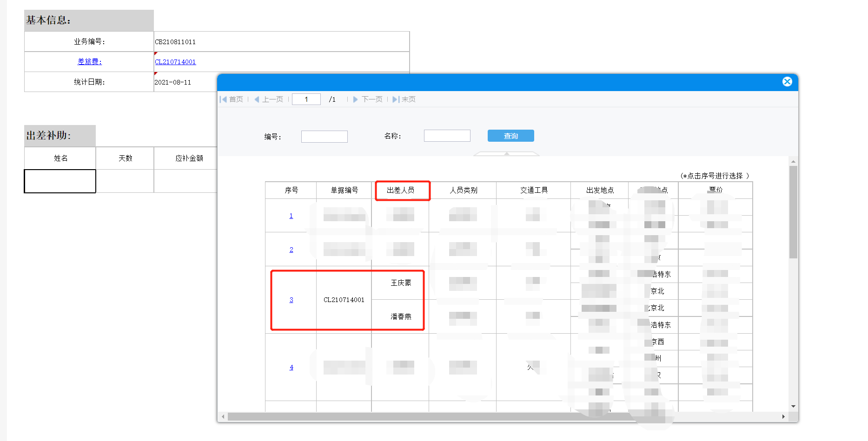Select row number 3 link
Screen dimensions: 868x441
(292, 300)
